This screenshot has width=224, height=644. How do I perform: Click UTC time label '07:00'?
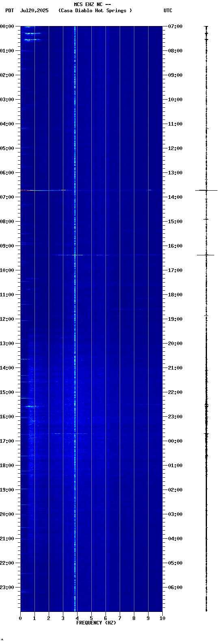pos(175,26)
